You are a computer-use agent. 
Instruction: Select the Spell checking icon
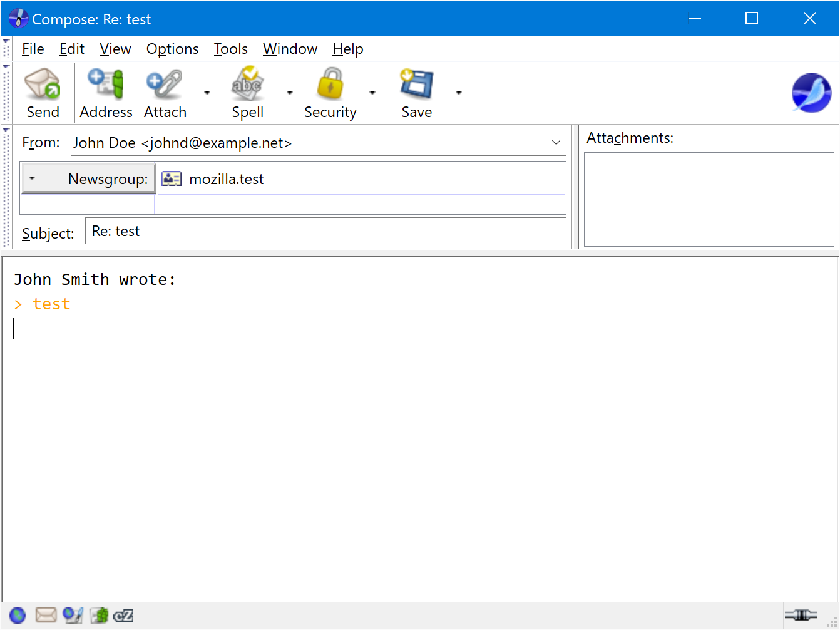point(247,83)
